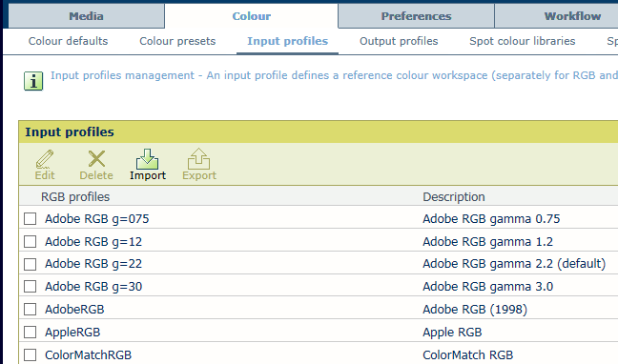This screenshot has height=364, width=618.
Task: Click the Import profile icon
Action: click(x=148, y=159)
